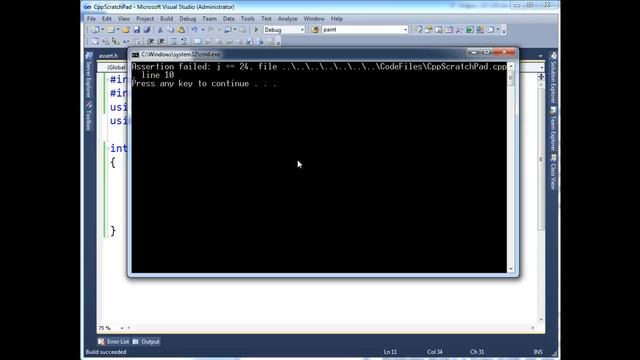Click the Find in Files icon
The width and height of the screenshot is (640, 360).
click(315, 29)
